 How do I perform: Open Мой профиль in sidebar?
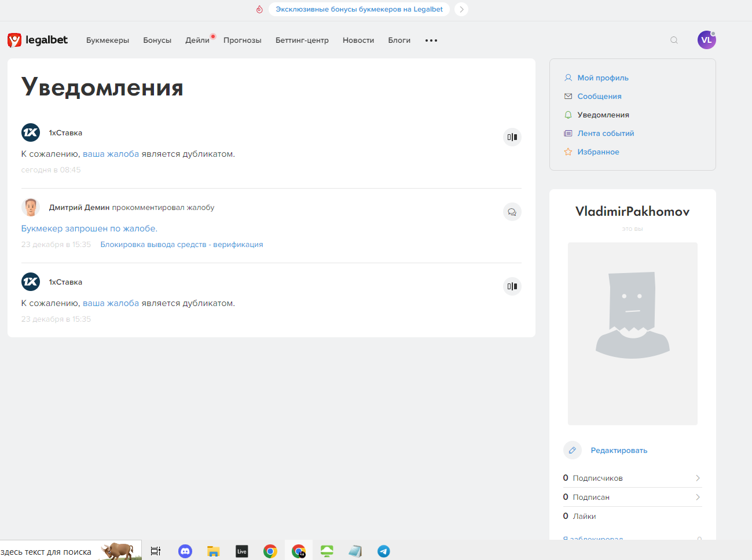pyautogui.click(x=603, y=78)
